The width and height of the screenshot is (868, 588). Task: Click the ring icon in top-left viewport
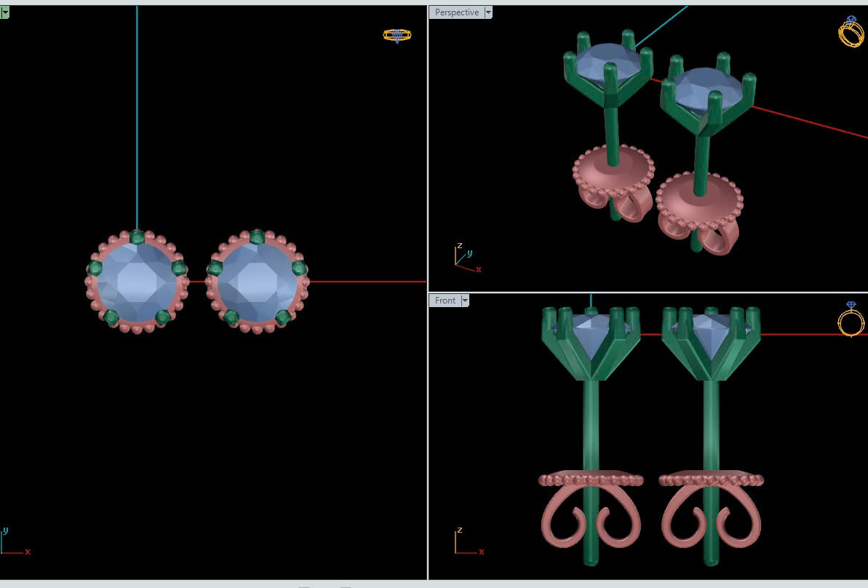[x=397, y=35]
